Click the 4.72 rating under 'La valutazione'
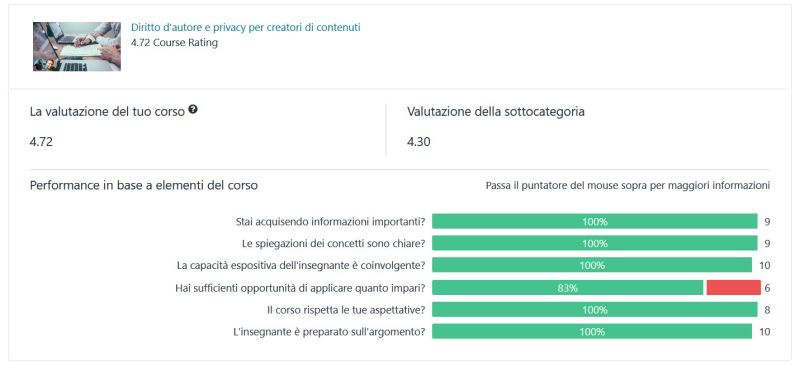Viewport: 800px width, 365px height. (41, 142)
